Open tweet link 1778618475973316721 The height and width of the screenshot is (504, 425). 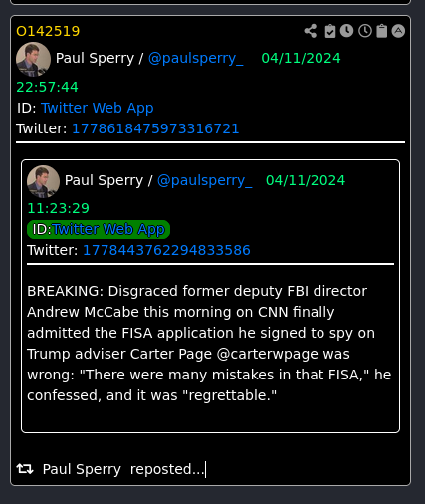[155, 128]
